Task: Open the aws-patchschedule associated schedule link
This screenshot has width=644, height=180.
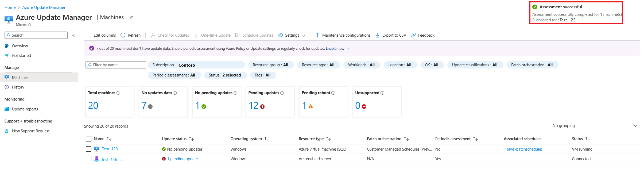Action: 523,149
